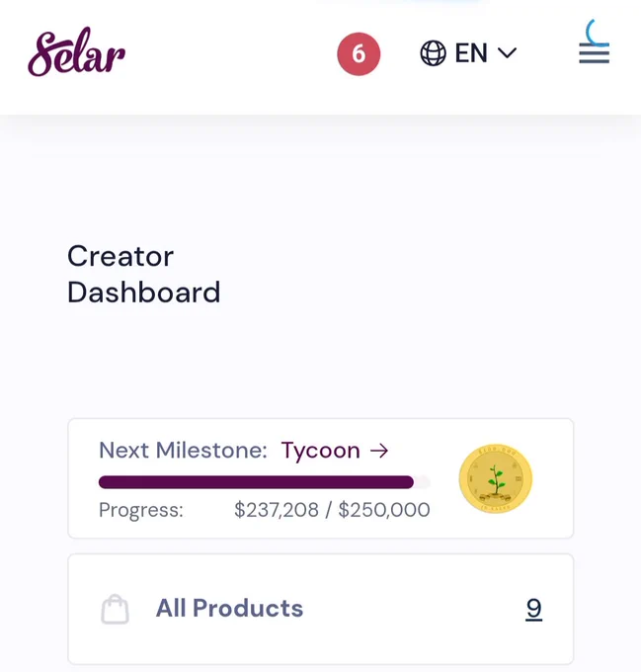This screenshot has width=641, height=672.
Task: Click the Selar logo
Action: [77, 52]
